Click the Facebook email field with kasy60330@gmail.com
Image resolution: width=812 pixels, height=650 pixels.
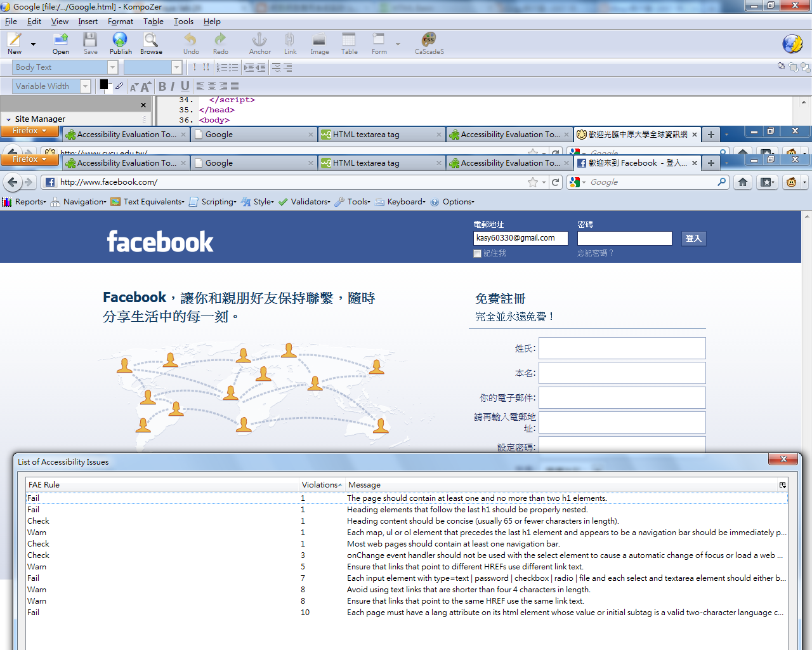coord(520,238)
